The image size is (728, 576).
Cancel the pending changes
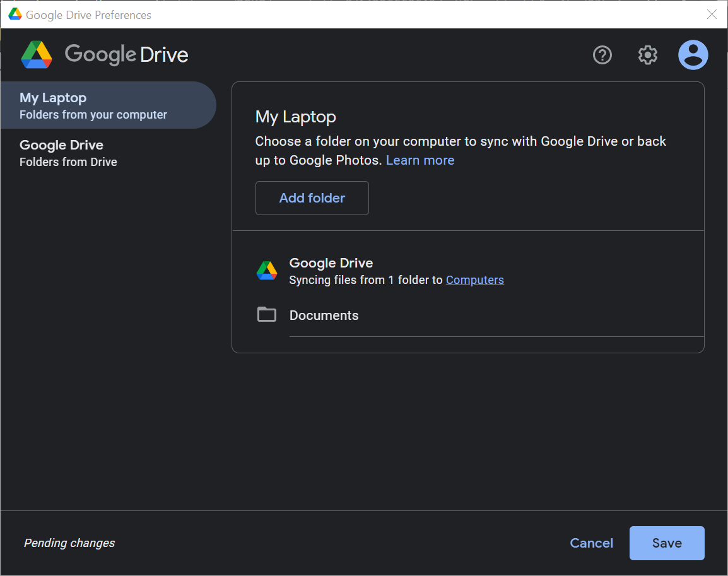(x=591, y=543)
